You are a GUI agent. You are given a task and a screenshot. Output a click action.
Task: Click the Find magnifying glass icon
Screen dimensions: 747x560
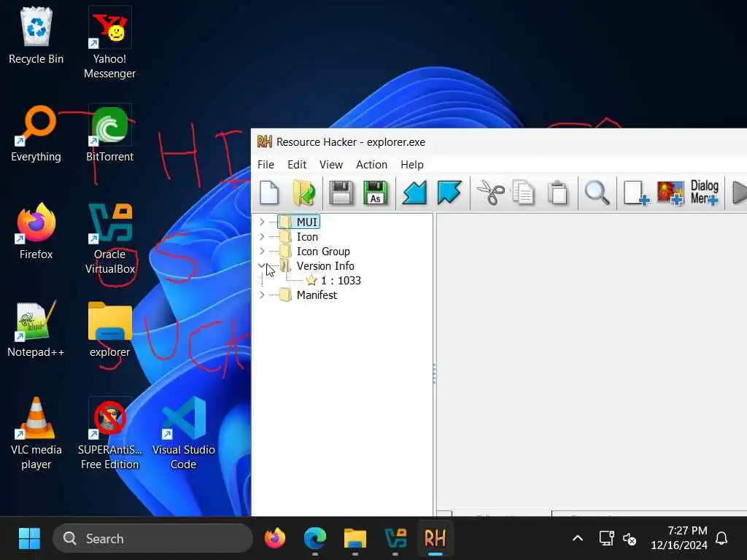click(597, 192)
